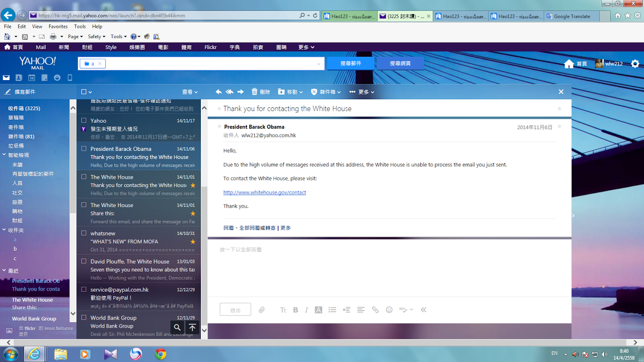The image size is (644, 362).
Task: Open the contacts icon under Yahoo logo
Action: (x=19, y=77)
